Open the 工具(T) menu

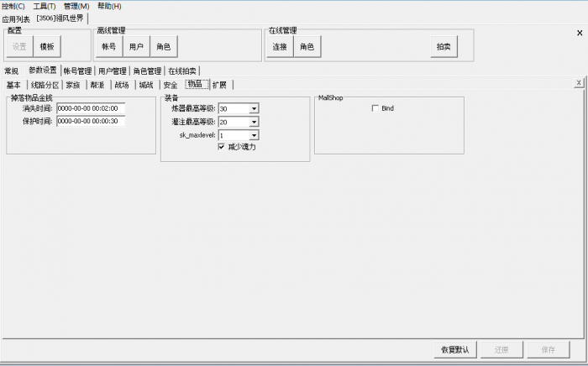(45, 6)
